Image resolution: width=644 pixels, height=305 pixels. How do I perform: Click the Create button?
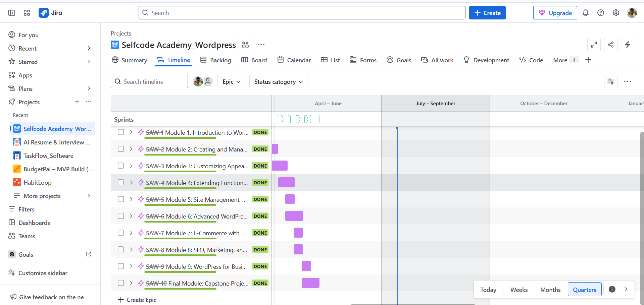click(487, 13)
